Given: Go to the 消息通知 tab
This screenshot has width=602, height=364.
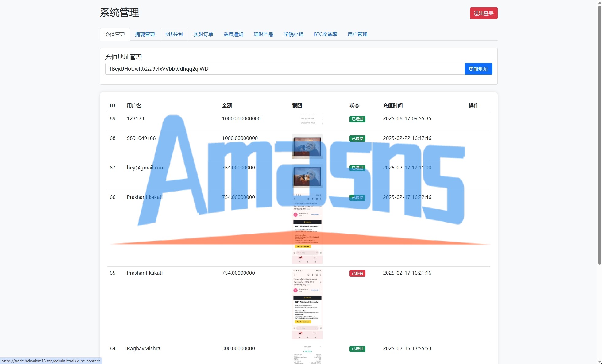Looking at the screenshot, I should 233,34.
